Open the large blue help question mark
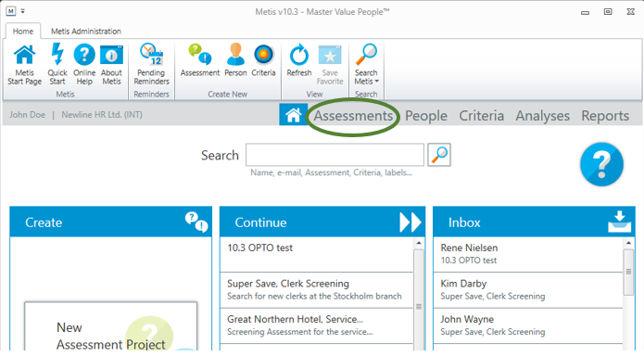Viewport: 644px width, 356px height. (601, 164)
